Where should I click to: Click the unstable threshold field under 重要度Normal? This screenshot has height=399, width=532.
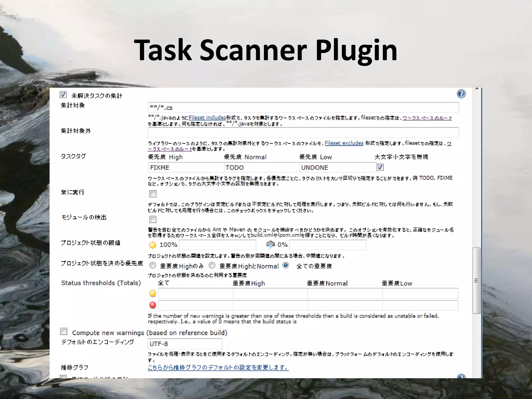tap(345, 293)
